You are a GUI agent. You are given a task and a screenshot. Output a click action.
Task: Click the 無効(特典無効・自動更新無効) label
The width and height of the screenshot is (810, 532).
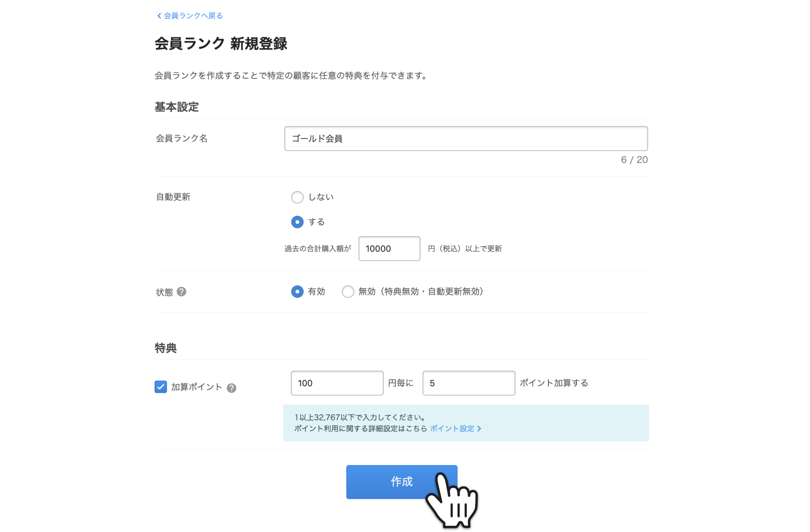(421, 292)
